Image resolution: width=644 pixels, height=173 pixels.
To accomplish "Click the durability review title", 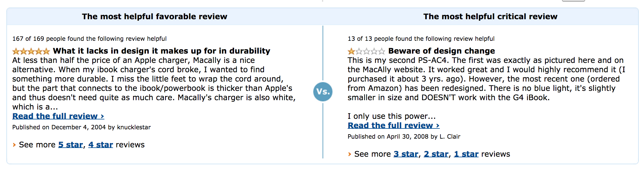I will [162, 51].
